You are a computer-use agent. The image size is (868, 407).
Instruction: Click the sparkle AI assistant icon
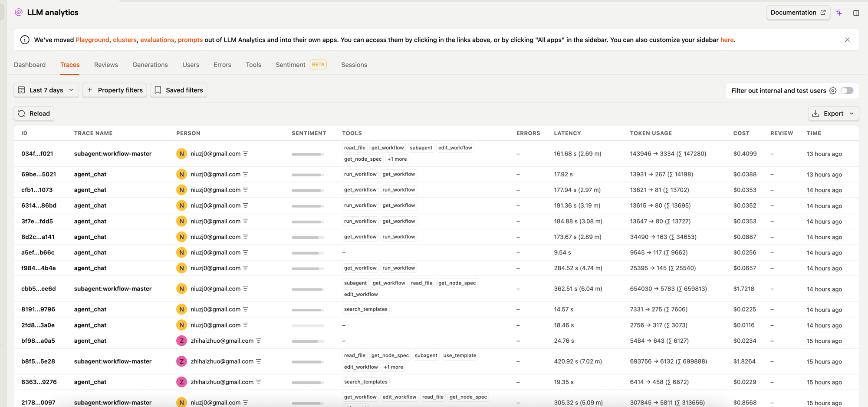click(x=839, y=13)
